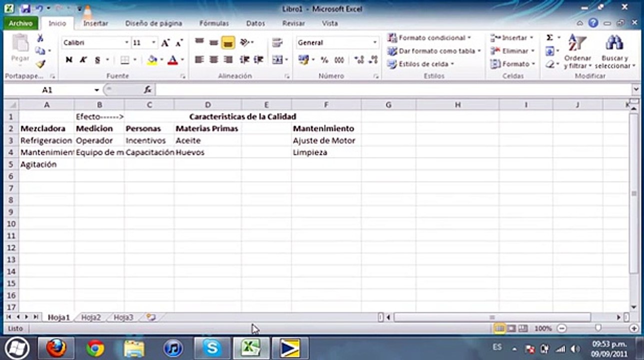The width and height of the screenshot is (644, 360).
Task: Click the vertical scrollbar thumb
Action: pyautogui.click(x=634, y=193)
